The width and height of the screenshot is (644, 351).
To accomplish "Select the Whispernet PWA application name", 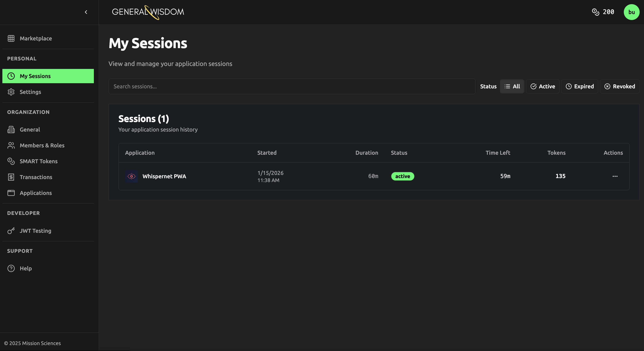I will click(164, 176).
